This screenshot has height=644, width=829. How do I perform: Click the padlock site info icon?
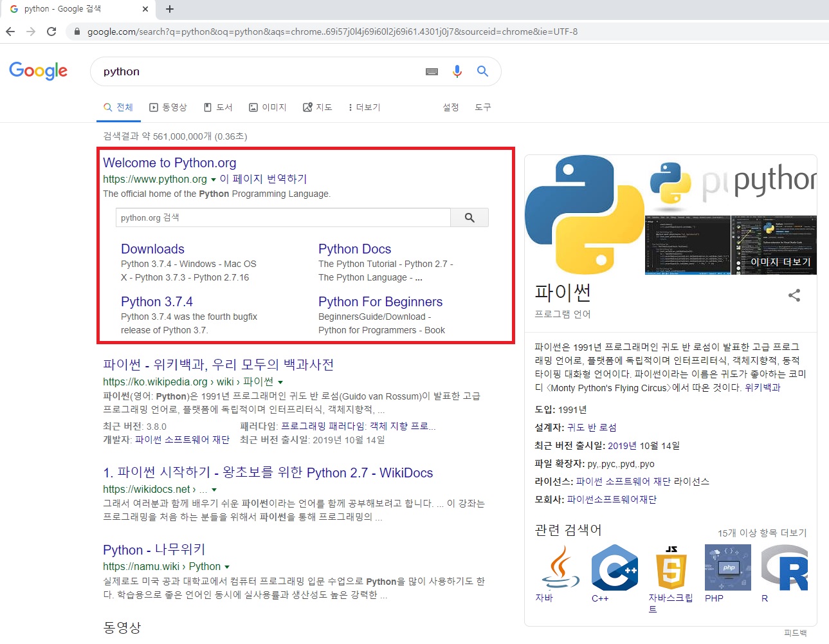coord(77,32)
